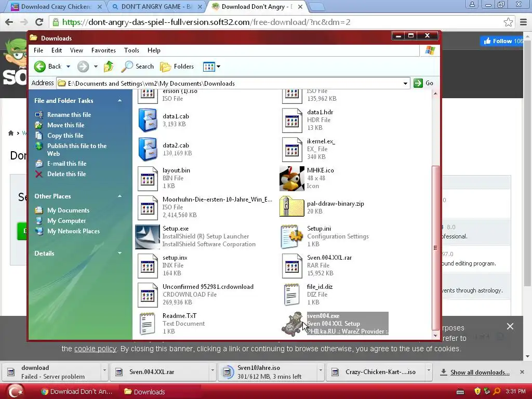Open the Forward button history dropdown arrow
The height and width of the screenshot is (399, 532).
[96, 66]
